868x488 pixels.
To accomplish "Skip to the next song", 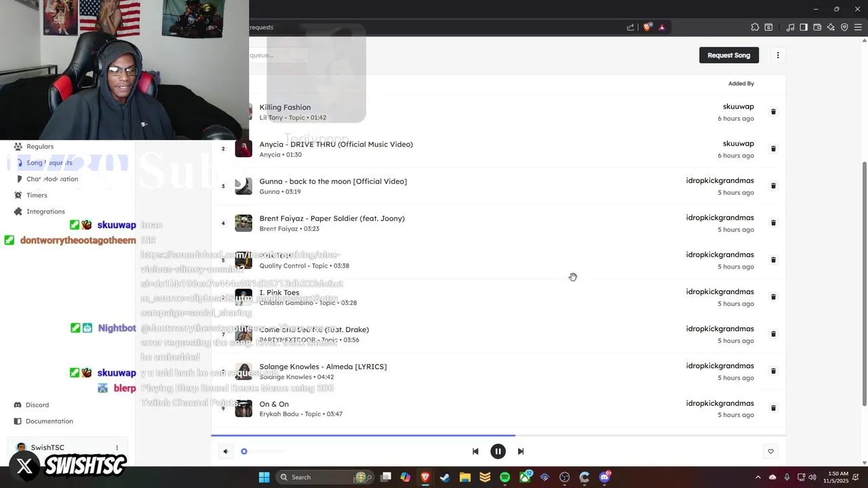I will pos(521,451).
